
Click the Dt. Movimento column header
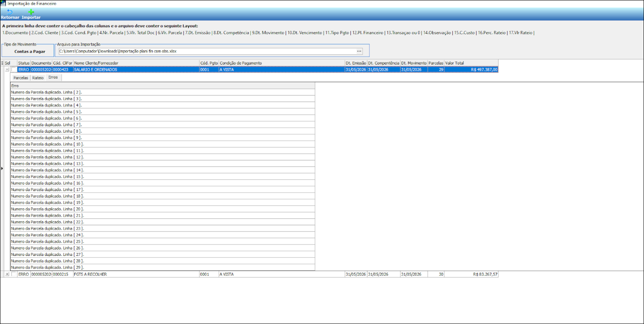pyautogui.click(x=414, y=63)
